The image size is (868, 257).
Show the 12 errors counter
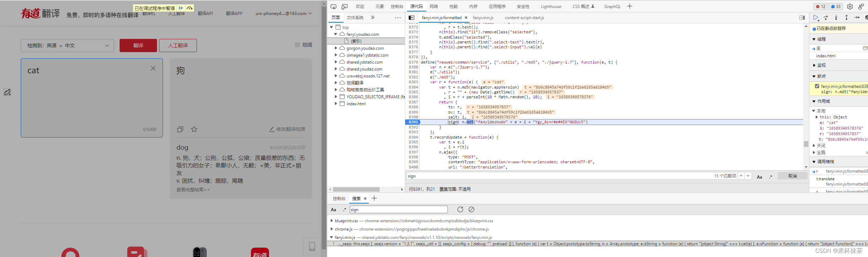(x=821, y=7)
